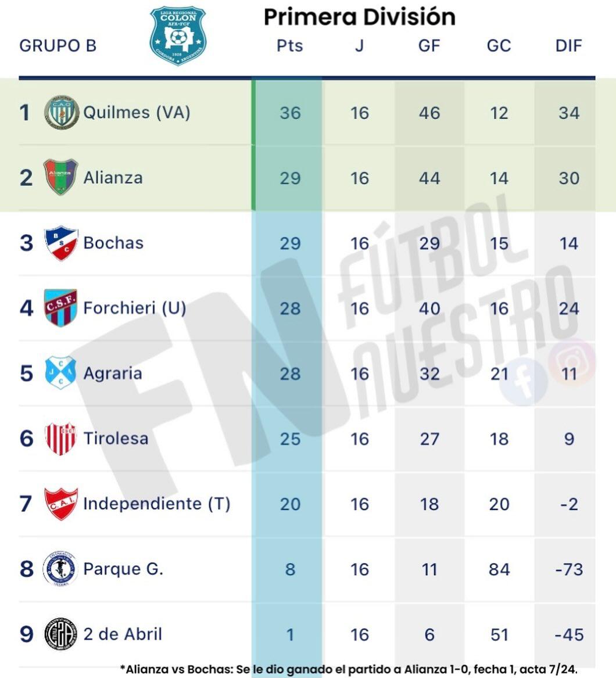Click the Primera División title
Image resolution: width=616 pixels, height=678 pixels.
359,17
